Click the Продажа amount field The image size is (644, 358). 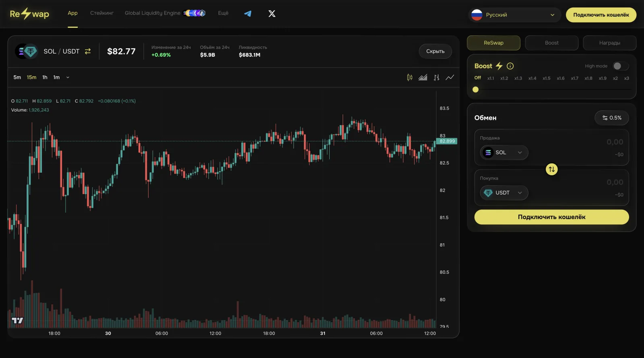coord(615,142)
